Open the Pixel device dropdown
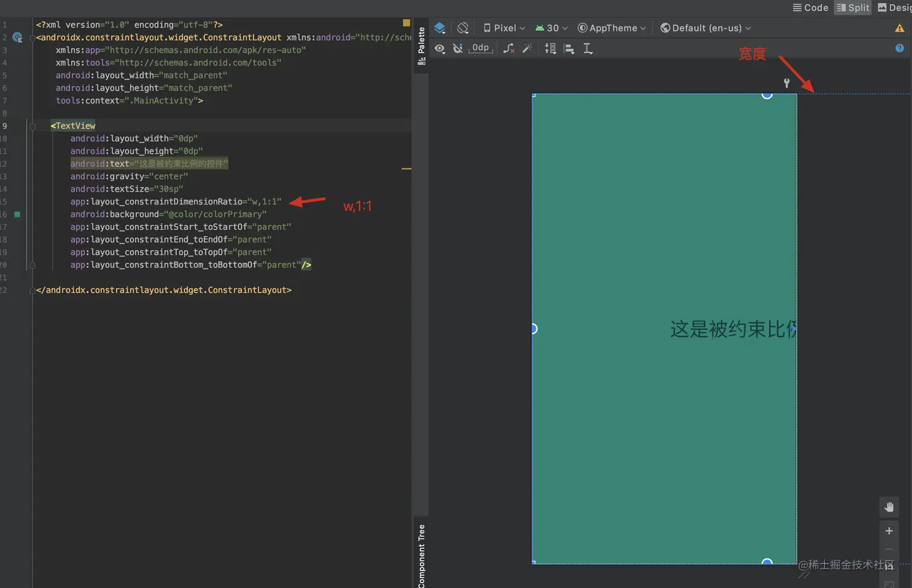Viewport: 912px width, 588px height. pyautogui.click(x=504, y=28)
